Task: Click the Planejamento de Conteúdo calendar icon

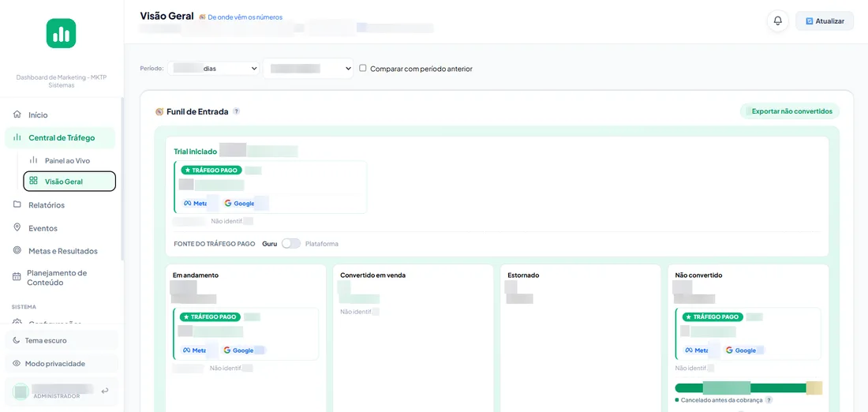Action: [x=17, y=275]
